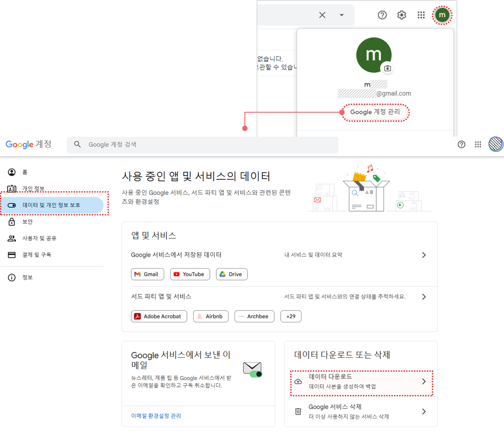Open 결제 및 구독 sidebar item
Viewport: 504px width, 436px height.
click(37, 255)
